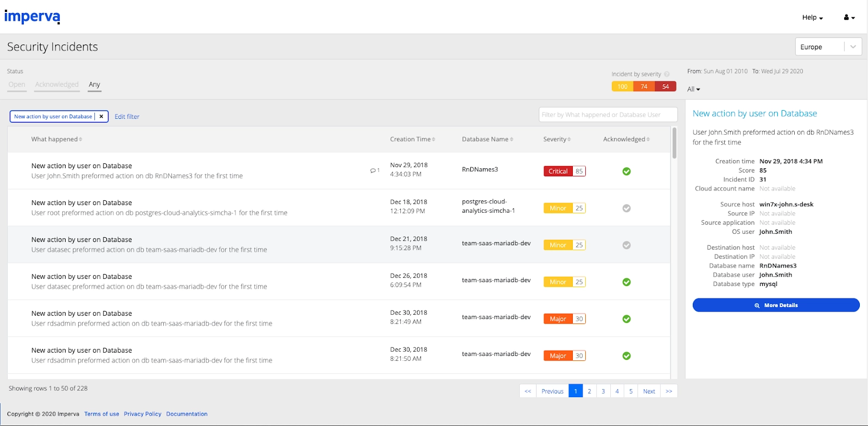Click the Imperva logo
Screen dimensions: 868x426
(x=32, y=16)
